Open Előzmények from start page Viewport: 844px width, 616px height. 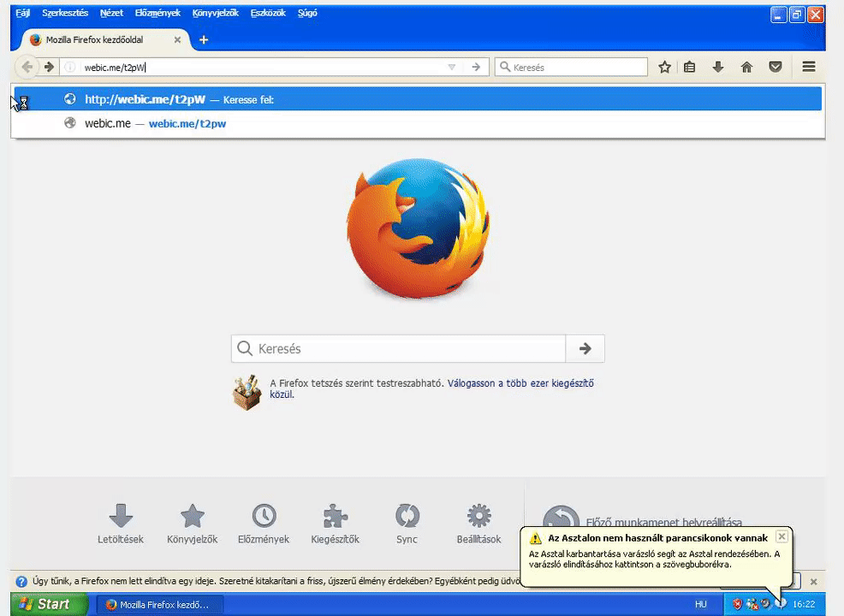click(x=264, y=524)
